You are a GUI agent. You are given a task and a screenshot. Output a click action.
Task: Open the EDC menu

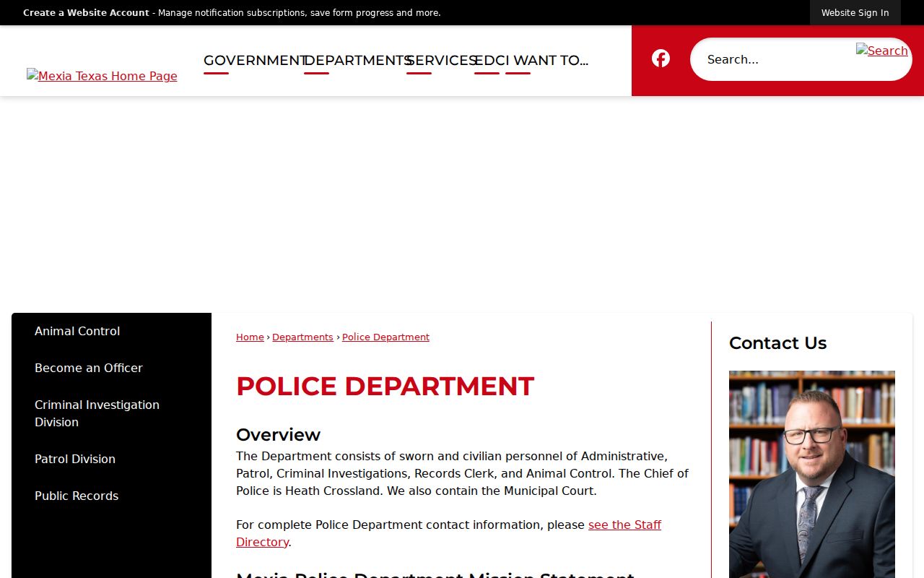click(488, 61)
